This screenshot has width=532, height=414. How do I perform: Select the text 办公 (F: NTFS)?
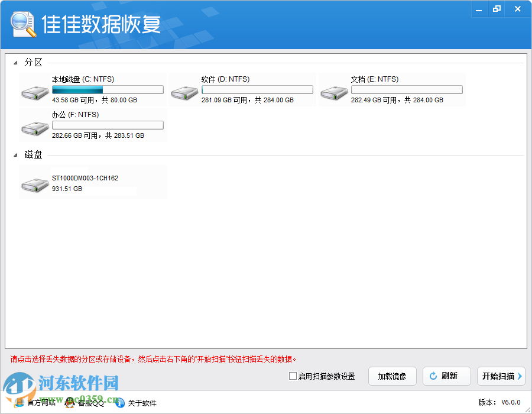pyautogui.click(x=75, y=115)
